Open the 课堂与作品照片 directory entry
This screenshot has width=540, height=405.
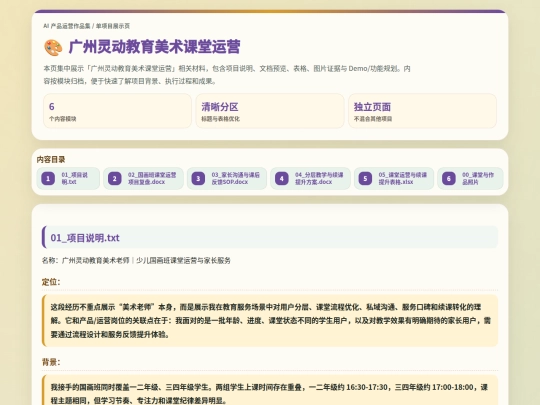(470, 178)
